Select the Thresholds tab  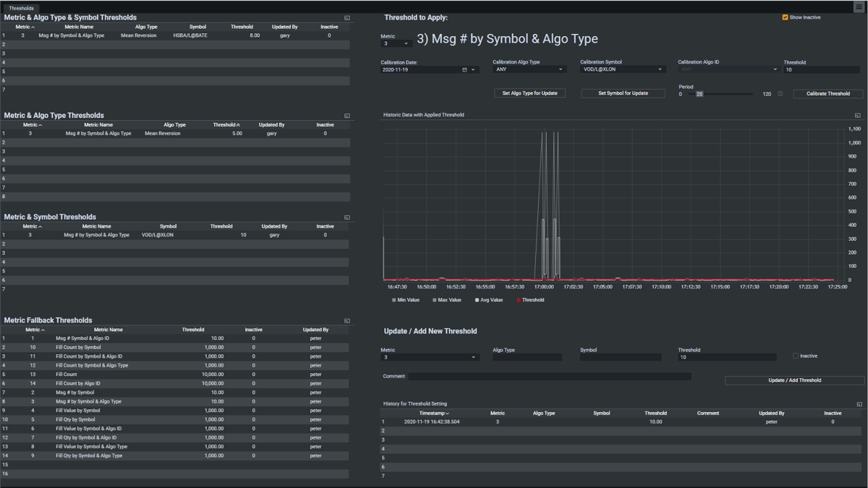21,8
